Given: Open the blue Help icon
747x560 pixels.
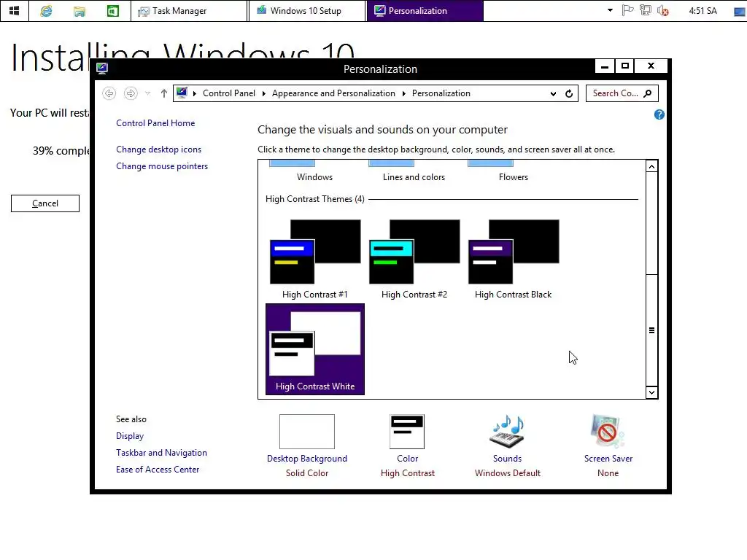Looking at the screenshot, I should 659,114.
